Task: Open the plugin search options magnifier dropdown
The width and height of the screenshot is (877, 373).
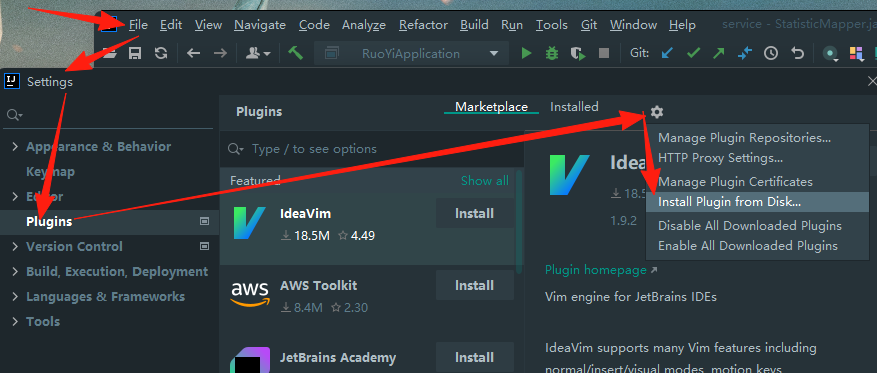Action: coord(236,149)
